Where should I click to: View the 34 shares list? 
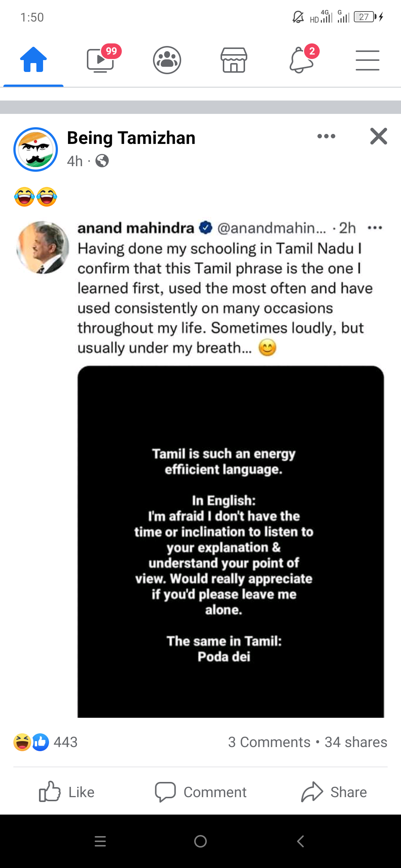(356, 742)
